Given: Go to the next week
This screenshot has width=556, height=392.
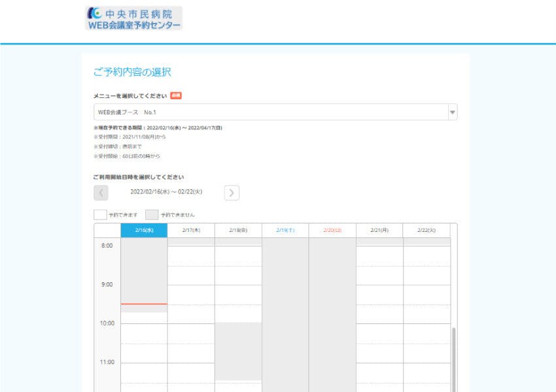Looking at the screenshot, I should click(x=232, y=193).
